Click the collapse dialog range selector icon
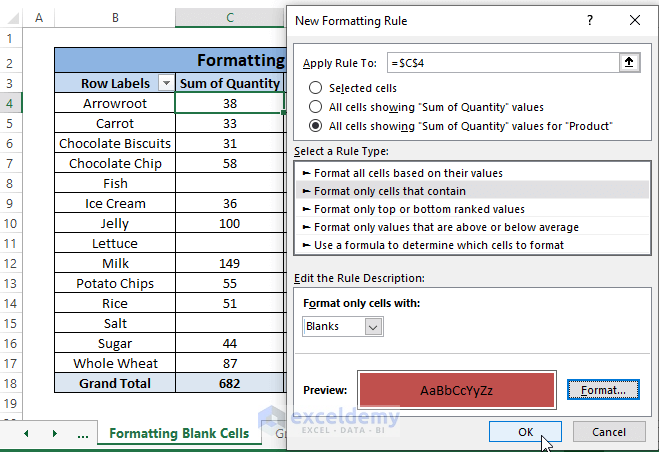 (x=629, y=62)
